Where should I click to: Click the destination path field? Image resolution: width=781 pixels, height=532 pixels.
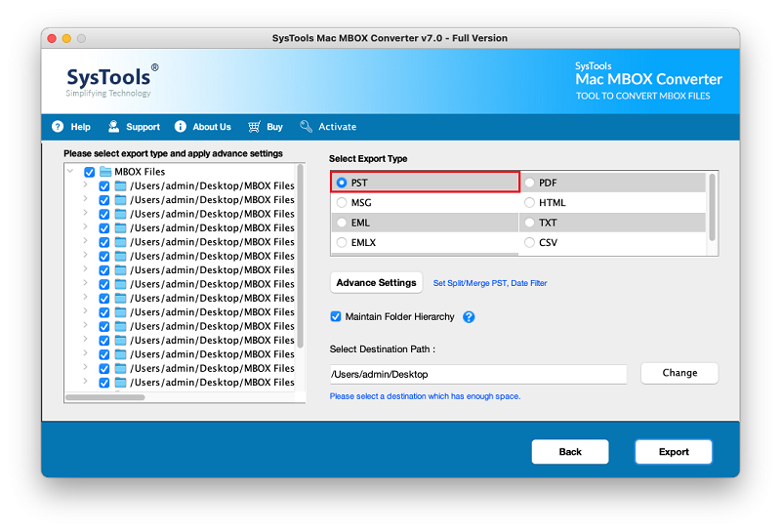point(477,374)
